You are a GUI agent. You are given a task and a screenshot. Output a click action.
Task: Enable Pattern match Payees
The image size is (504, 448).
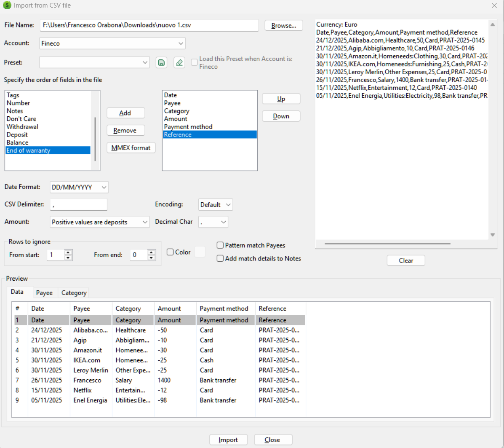219,245
